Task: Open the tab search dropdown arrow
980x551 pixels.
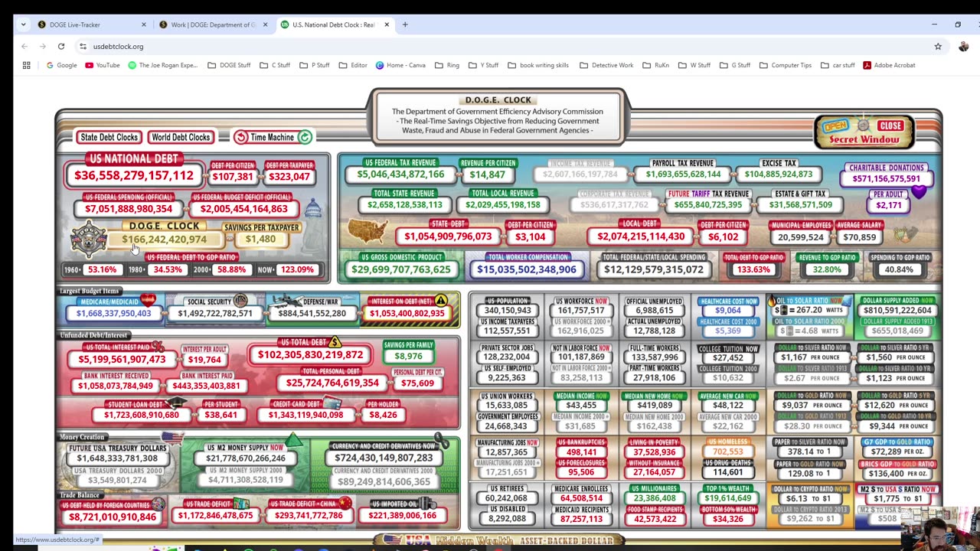Action: (x=23, y=24)
